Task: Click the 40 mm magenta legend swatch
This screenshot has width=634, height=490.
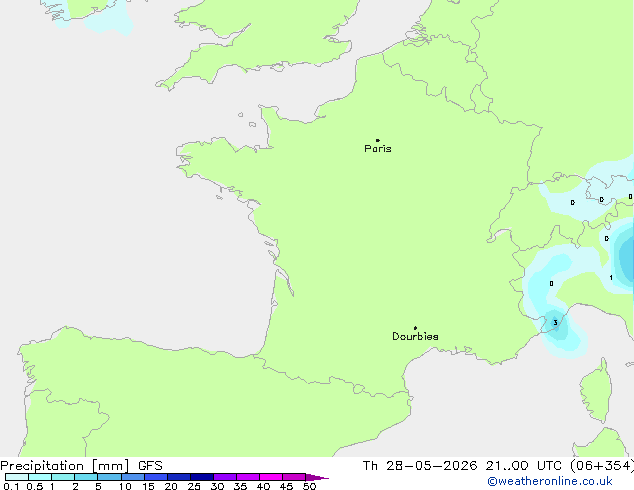Action: (x=271, y=477)
